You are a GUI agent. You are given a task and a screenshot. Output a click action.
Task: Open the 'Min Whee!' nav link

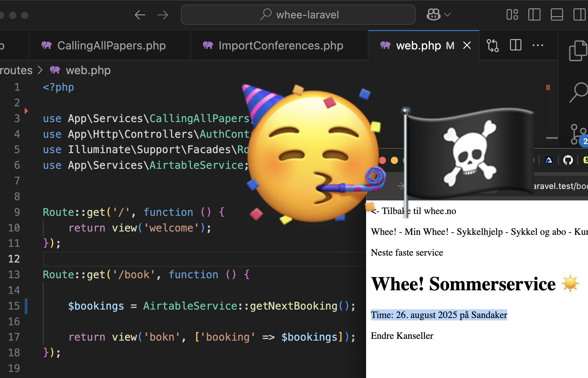point(426,232)
